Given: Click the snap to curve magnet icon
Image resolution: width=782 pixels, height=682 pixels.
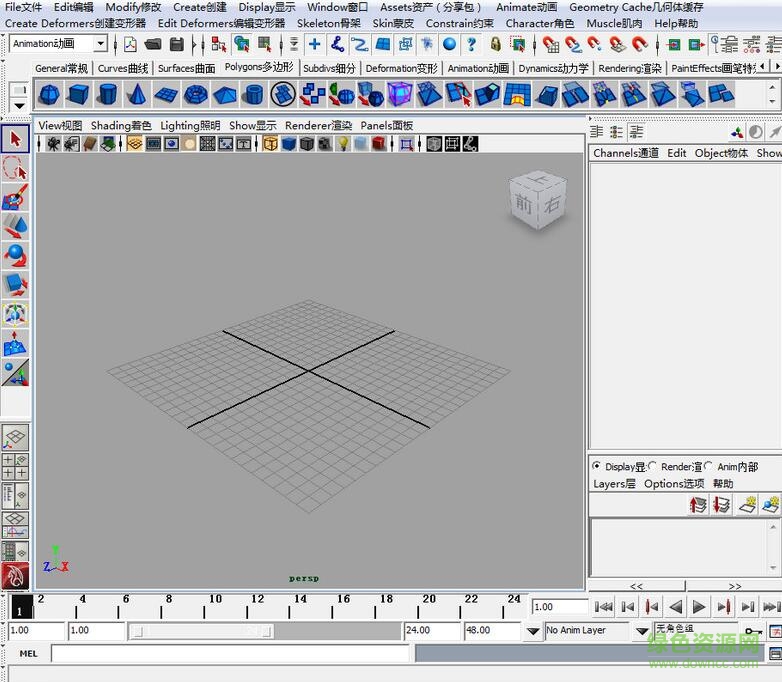Looking at the screenshot, I should (x=573, y=44).
